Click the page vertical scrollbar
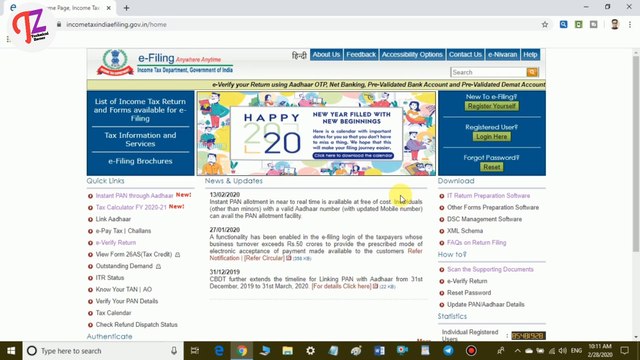 [x=636, y=155]
